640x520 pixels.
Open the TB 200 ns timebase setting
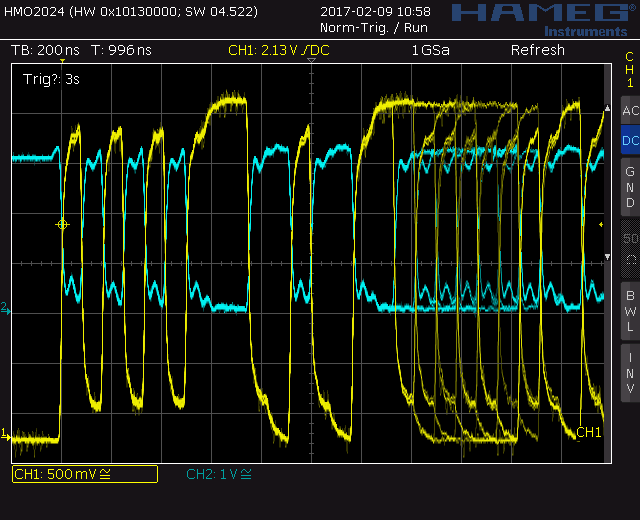(x=46, y=50)
